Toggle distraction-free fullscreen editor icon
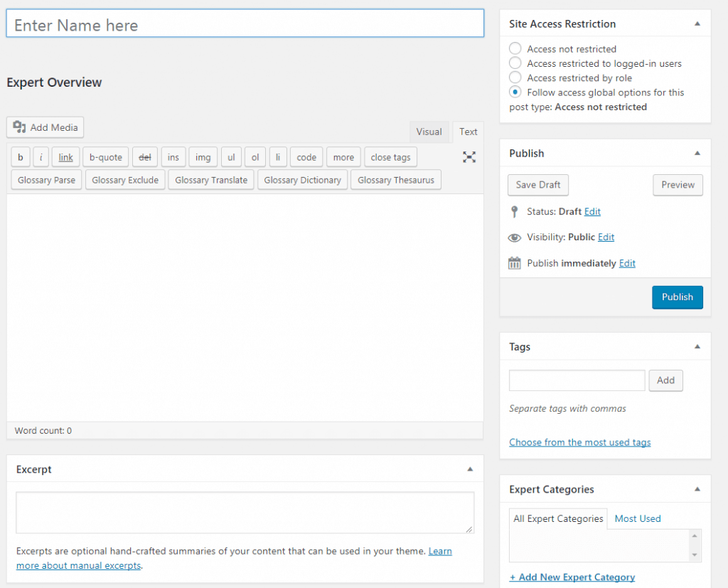The width and height of the screenshot is (728, 588). [469, 157]
